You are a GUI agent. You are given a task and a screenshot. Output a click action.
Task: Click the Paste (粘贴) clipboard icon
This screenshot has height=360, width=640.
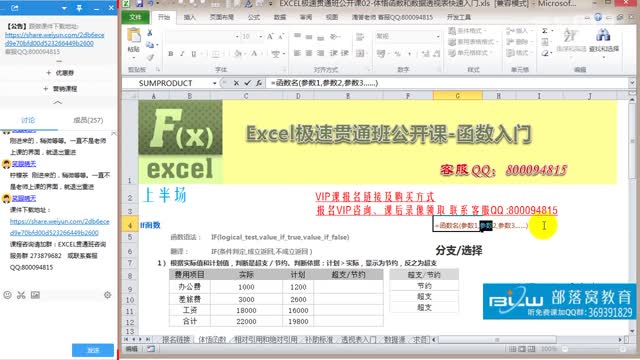coord(133,36)
